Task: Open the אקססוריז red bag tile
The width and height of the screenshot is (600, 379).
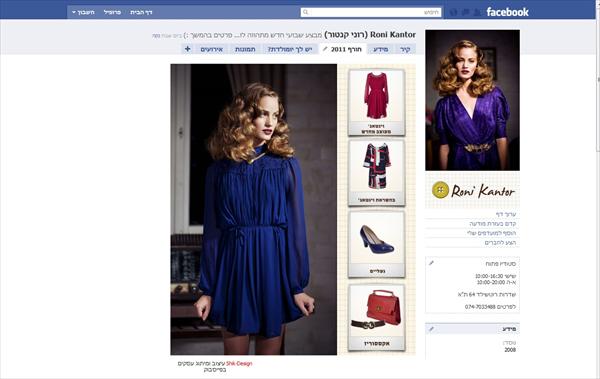Action: point(377,317)
